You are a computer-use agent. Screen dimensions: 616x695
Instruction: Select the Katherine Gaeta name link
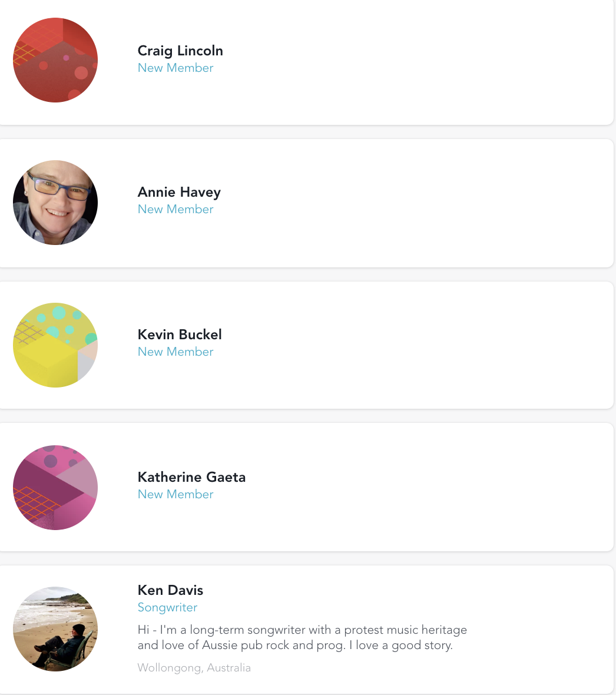click(x=191, y=477)
